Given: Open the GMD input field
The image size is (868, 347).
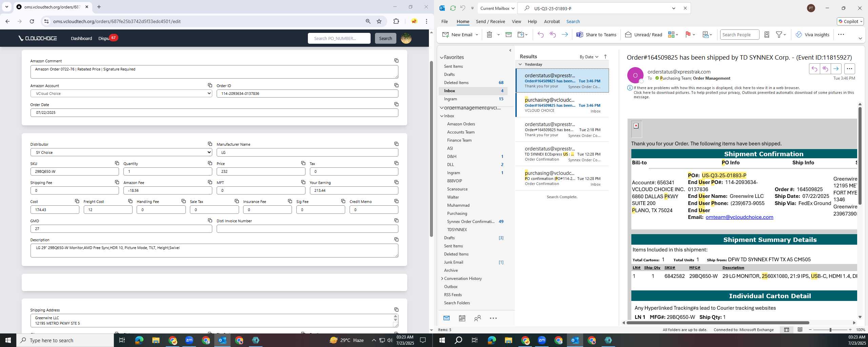Looking at the screenshot, I should [x=121, y=229].
